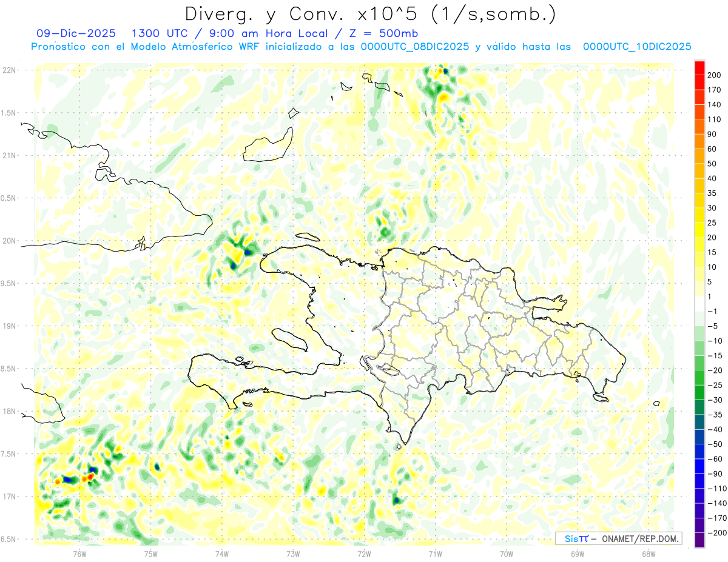Click longitude axis label '69W'
Screen dimensions: 728x562
coord(578,554)
